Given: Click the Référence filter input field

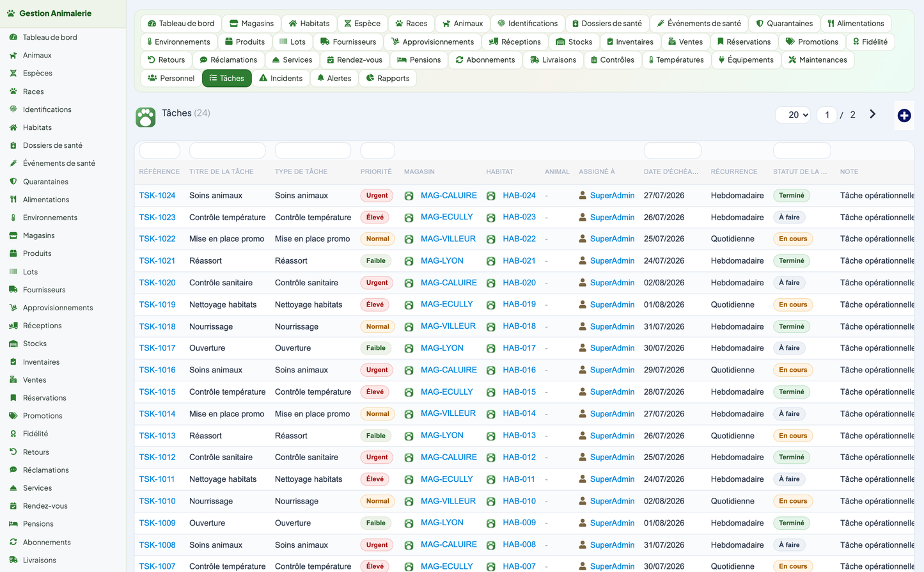Looking at the screenshot, I should pos(159,150).
